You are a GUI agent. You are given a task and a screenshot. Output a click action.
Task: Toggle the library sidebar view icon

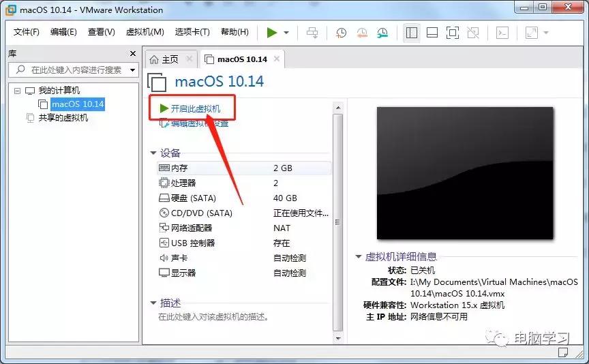click(x=411, y=33)
